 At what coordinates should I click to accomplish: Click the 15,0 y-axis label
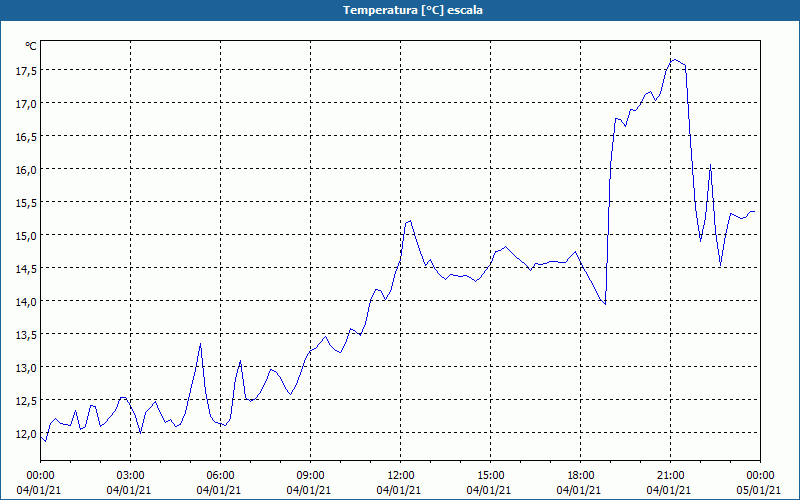pyautogui.click(x=26, y=236)
